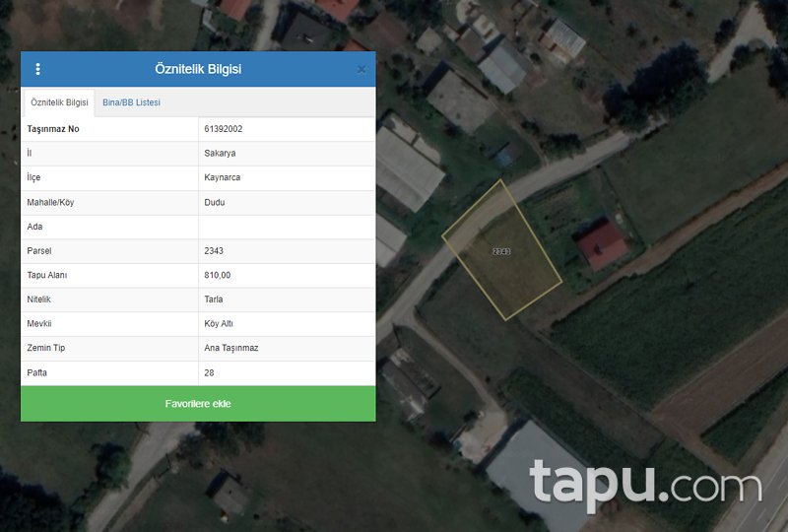Click the tapu.com logo watermark
This screenshot has height=532, width=788.
point(645,485)
